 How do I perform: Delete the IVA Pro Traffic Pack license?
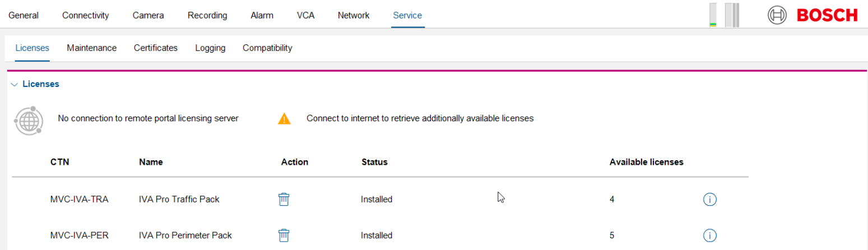click(x=284, y=199)
